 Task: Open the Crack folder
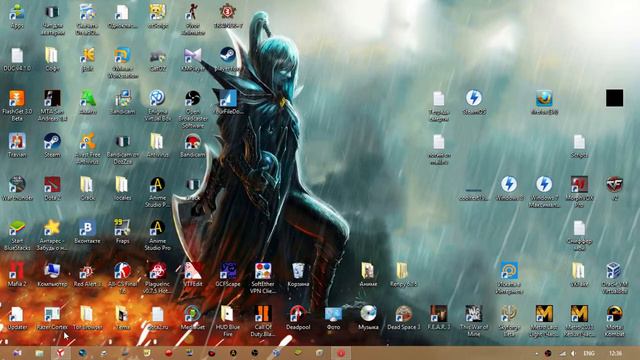[87, 185]
